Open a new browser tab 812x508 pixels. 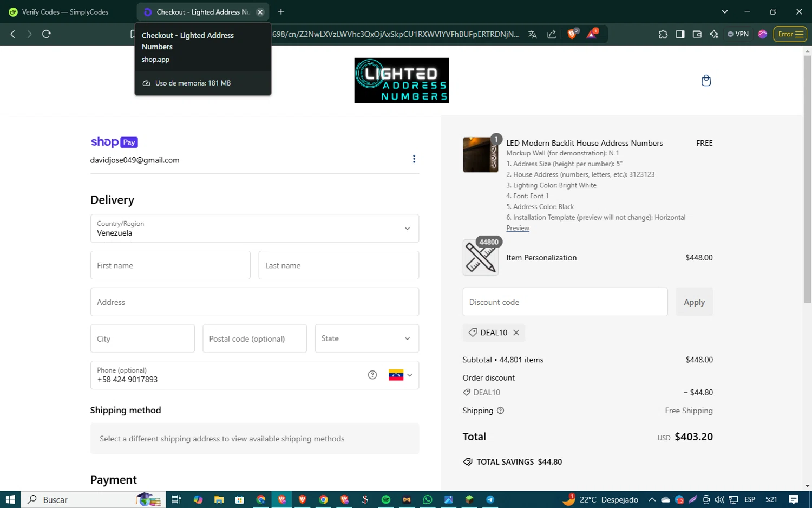[281, 12]
